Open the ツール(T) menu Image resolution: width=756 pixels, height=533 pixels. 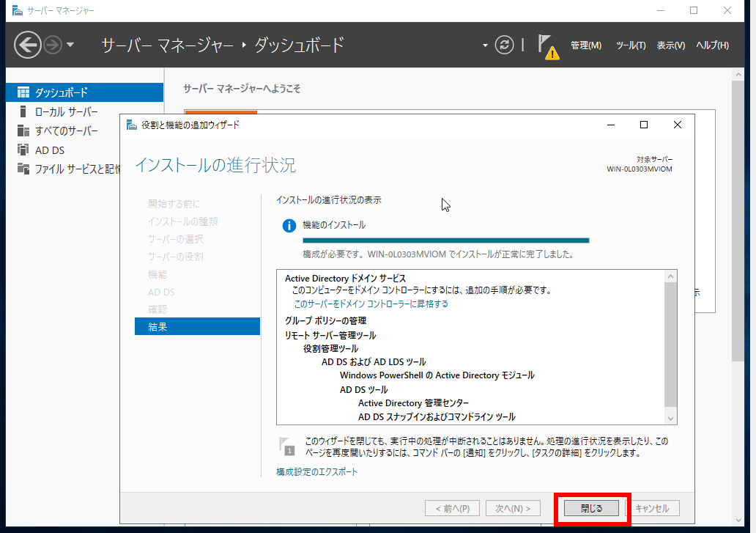pyautogui.click(x=631, y=45)
